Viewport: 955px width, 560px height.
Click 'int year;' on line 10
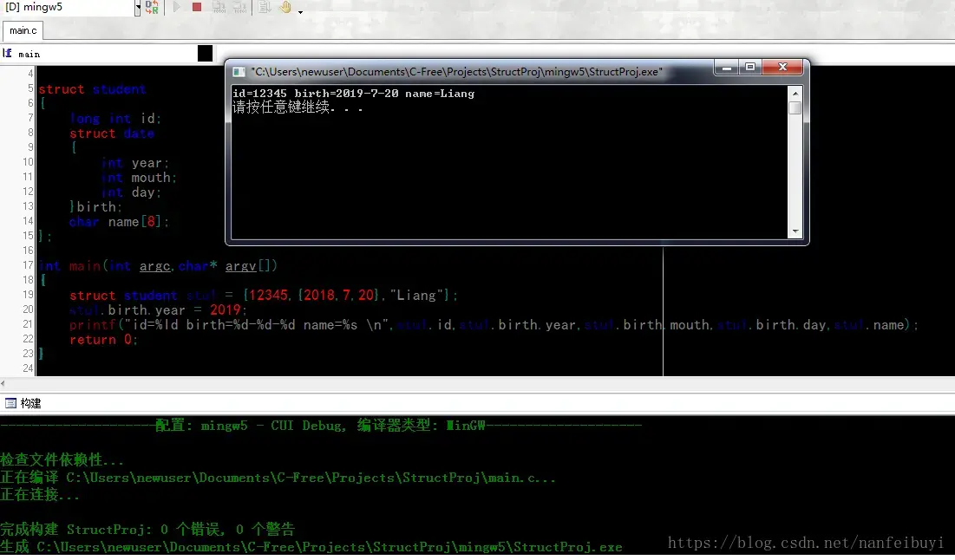point(134,163)
